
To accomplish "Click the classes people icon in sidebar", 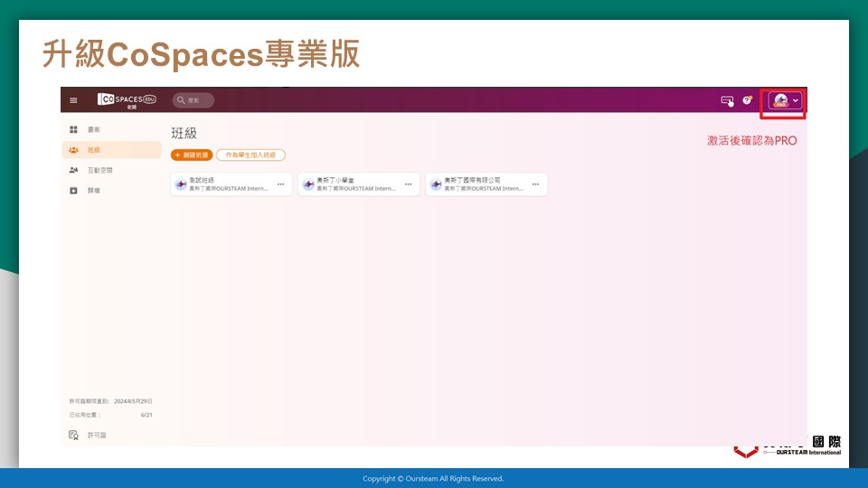I will pyautogui.click(x=73, y=150).
